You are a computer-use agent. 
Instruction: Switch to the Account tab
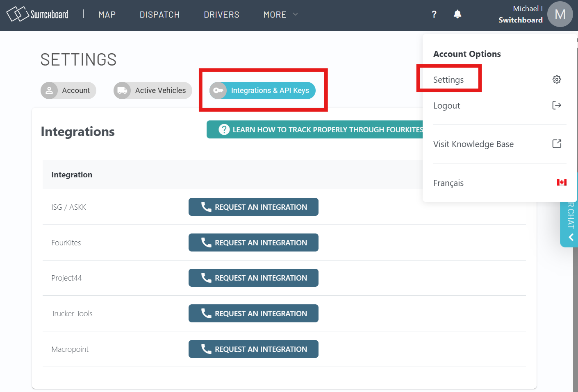(x=68, y=91)
